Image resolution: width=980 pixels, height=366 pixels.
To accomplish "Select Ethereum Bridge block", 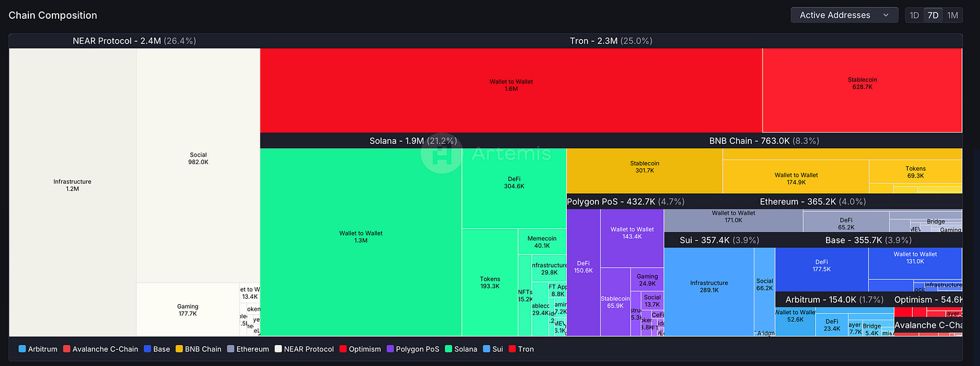I will coord(936,221).
